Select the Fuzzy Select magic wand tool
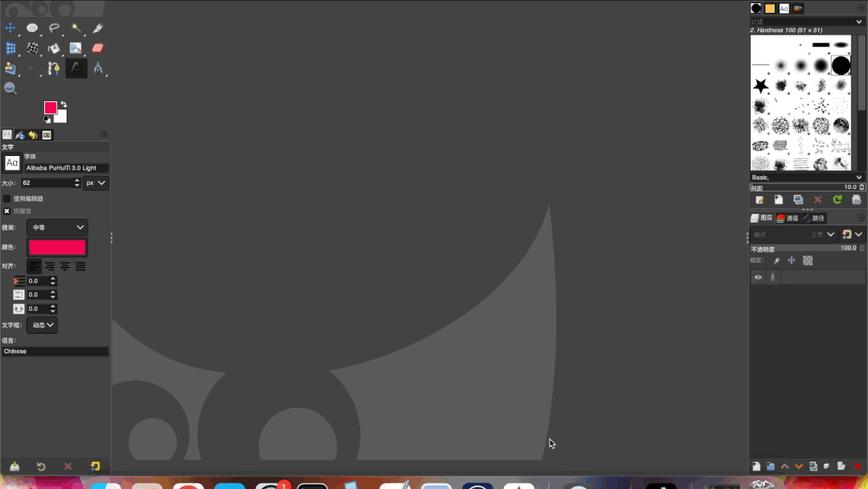This screenshot has height=489, width=868. tap(76, 27)
